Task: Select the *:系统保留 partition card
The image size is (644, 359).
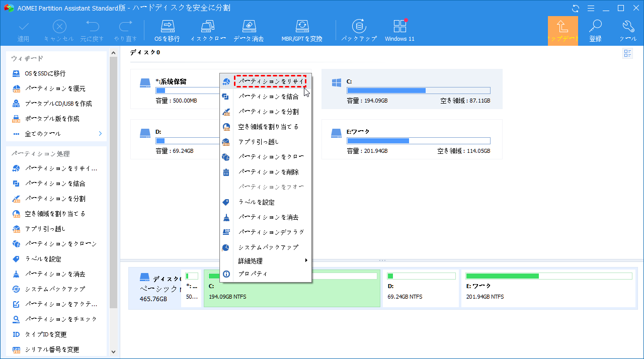Action: tap(175, 89)
